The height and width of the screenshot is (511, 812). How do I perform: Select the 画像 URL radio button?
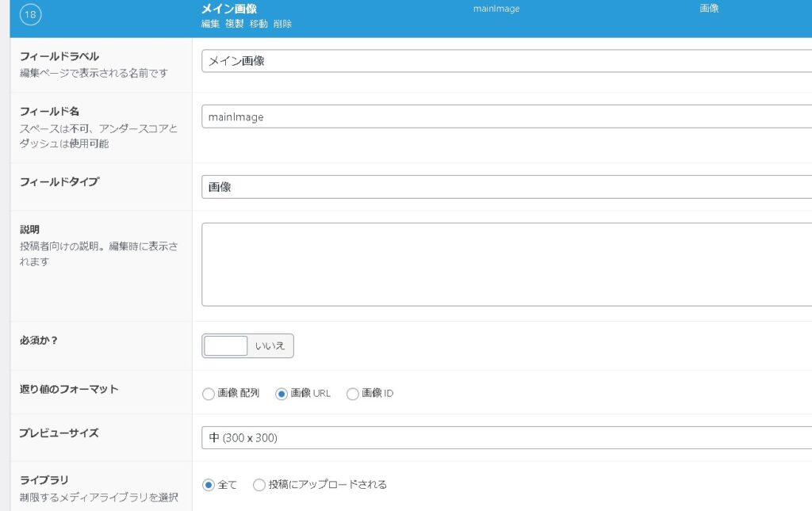281,394
